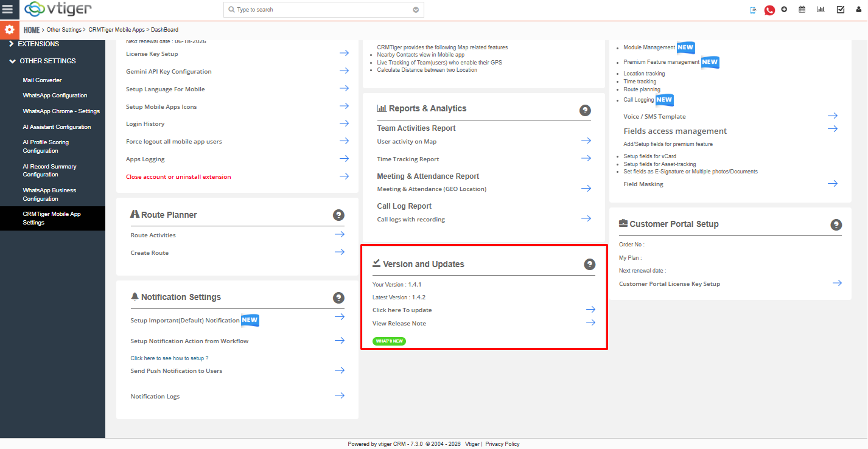Viewport: 868px width, 449px height.
Task: Click Setup Important(Default) Notification text
Action: [x=185, y=321]
